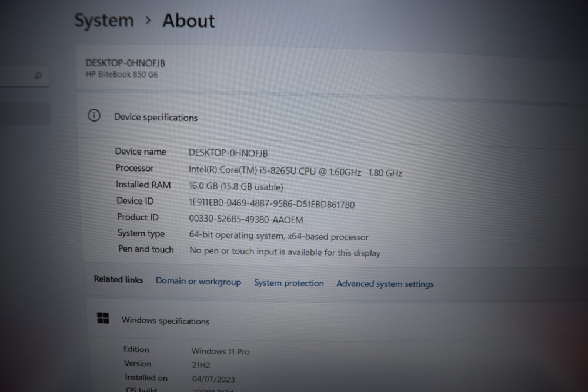Select the Windows 11 Pro edition value
The width and height of the screenshot is (588, 392).
pyautogui.click(x=220, y=351)
